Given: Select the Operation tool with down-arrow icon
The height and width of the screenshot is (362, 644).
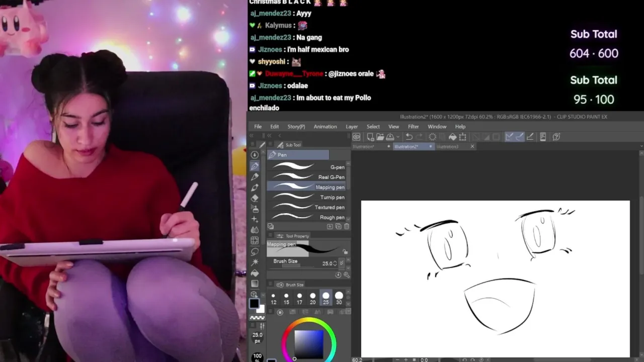Looking at the screenshot, I should point(255,155).
